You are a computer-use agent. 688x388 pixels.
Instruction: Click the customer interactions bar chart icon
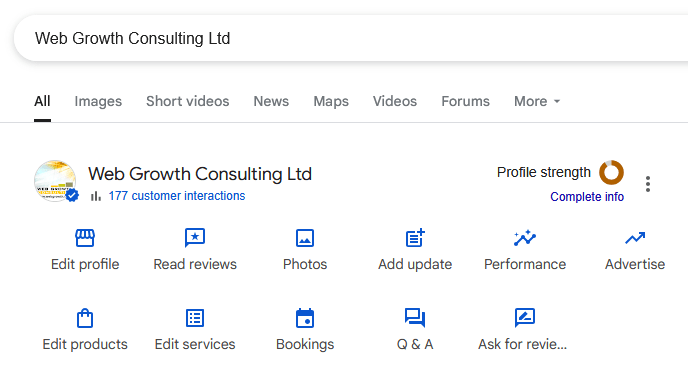[96, 196]
